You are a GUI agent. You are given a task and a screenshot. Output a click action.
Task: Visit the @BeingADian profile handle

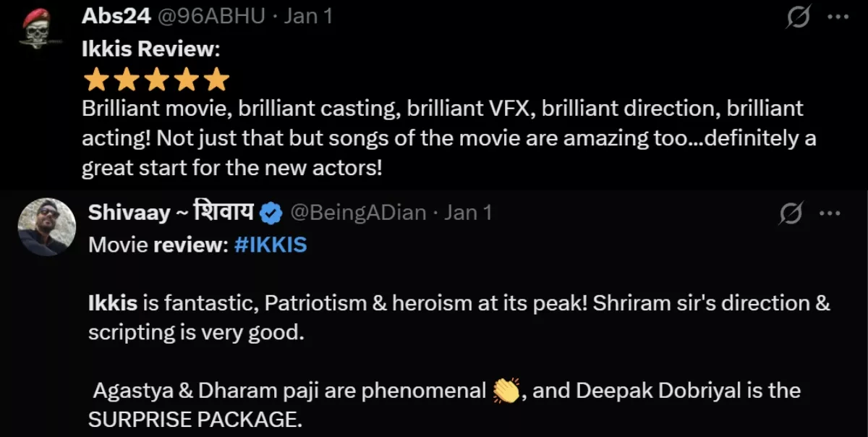(x=357, y=212)
